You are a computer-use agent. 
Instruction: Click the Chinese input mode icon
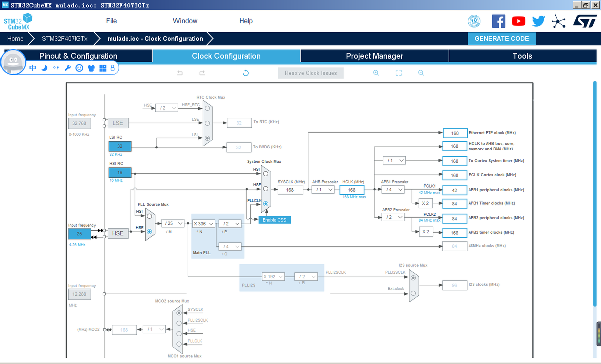click(33, 68)
